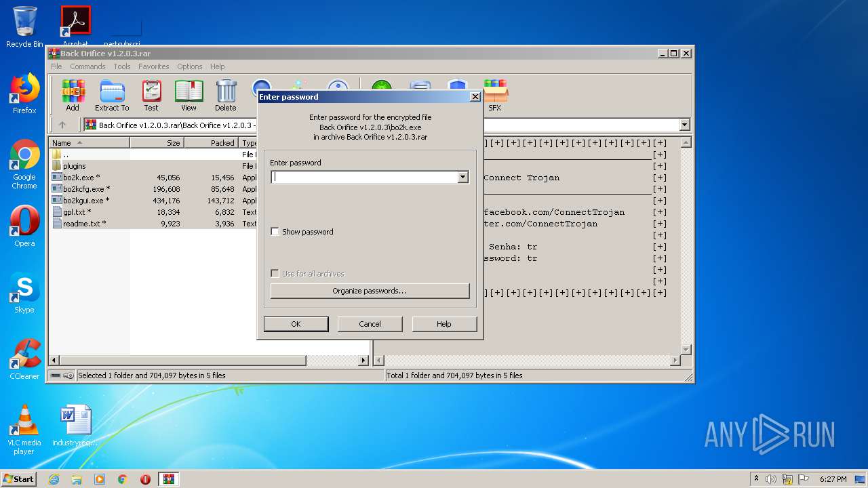This screenshot has height=488, width=868.
Task: Click the comment pane scroll up arrow
Action: (686, 142)
